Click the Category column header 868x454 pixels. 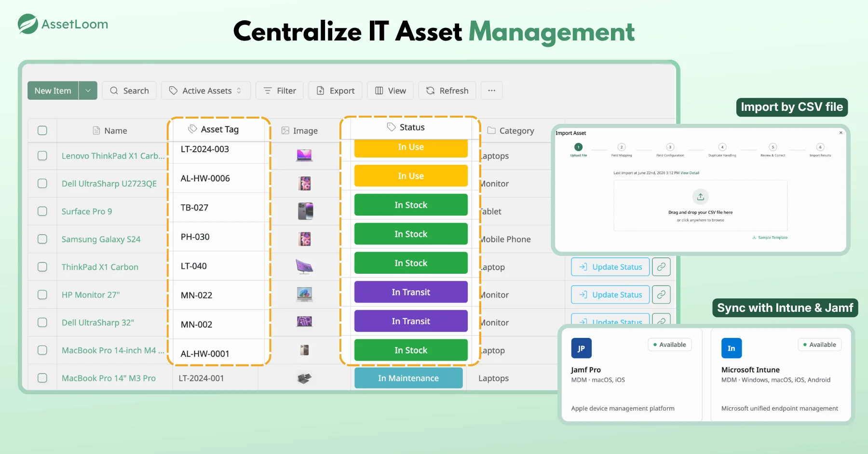[x=511, y=131]
